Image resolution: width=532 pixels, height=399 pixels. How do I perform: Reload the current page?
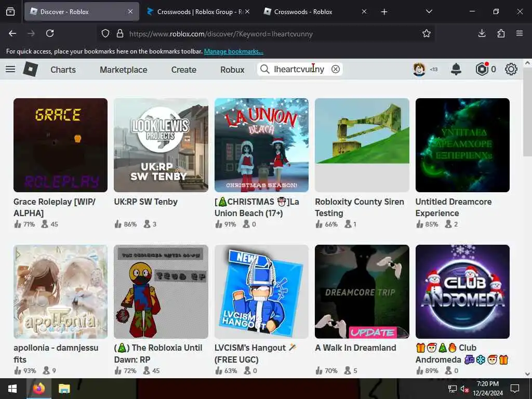coord(50,33)
